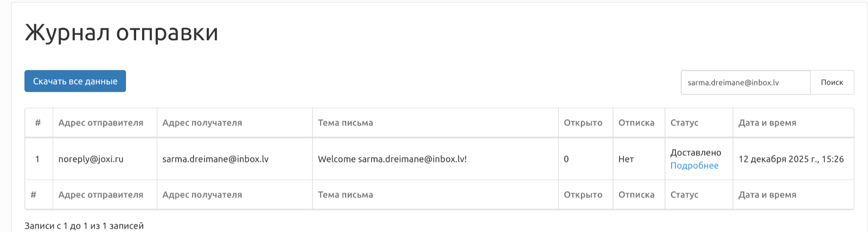Open the "Подробнее" link under Доставлено
The height and width of the screenshot is (232, 868).
tap(694, 166)
